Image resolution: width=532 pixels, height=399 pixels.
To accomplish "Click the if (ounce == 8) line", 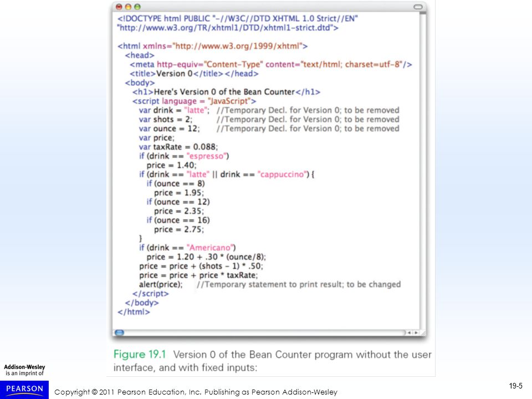I will pyautogui.click(x=176, y=183).
